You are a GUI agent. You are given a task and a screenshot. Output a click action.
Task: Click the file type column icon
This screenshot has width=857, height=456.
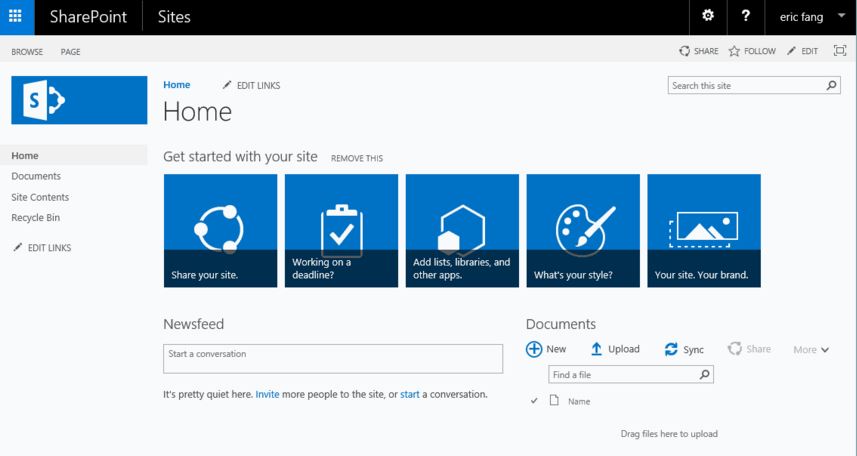click(554, 400)
